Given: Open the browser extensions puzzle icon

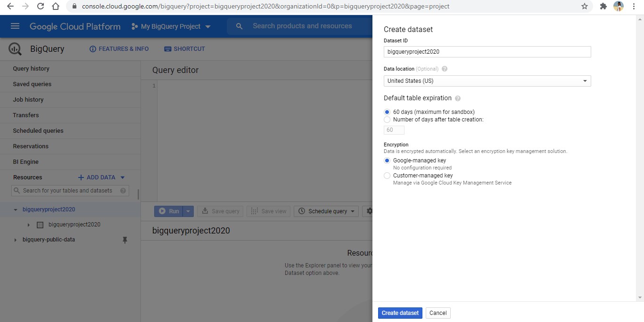Looking at the screenshot, I should click(x=603, y=6).
